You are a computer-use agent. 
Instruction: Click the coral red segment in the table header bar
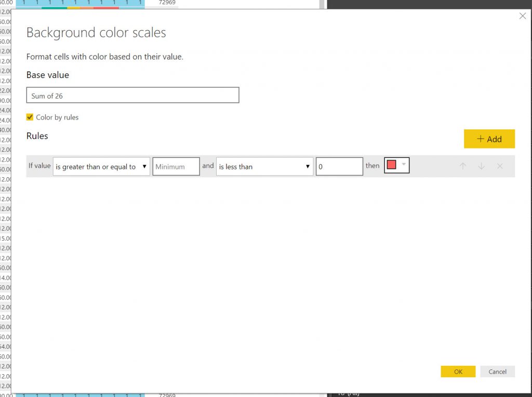107,8
